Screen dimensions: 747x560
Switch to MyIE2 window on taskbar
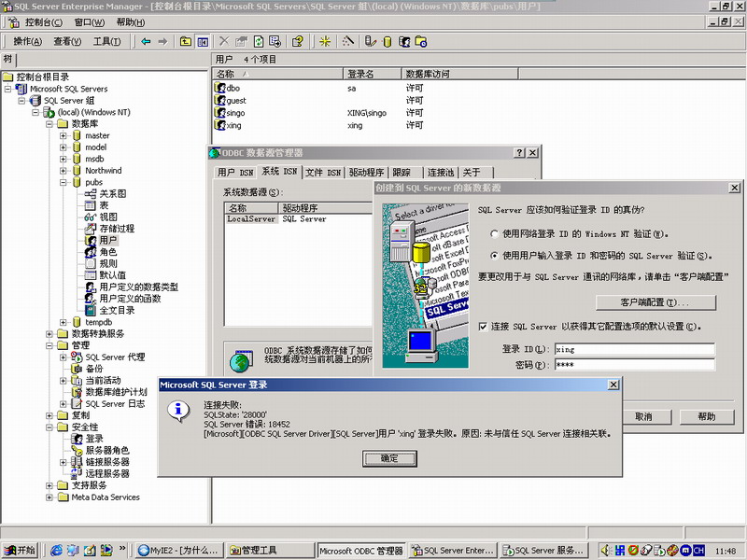point(178,550)
